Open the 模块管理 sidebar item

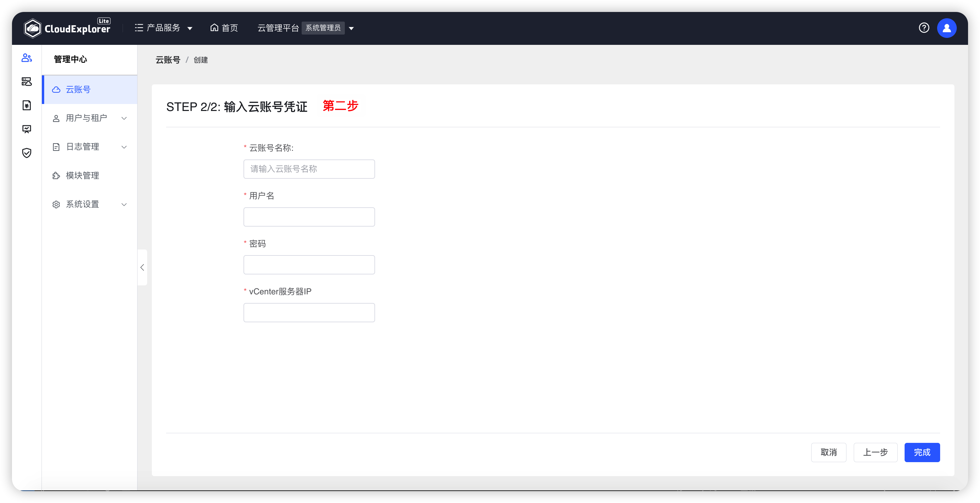(90, 175)
